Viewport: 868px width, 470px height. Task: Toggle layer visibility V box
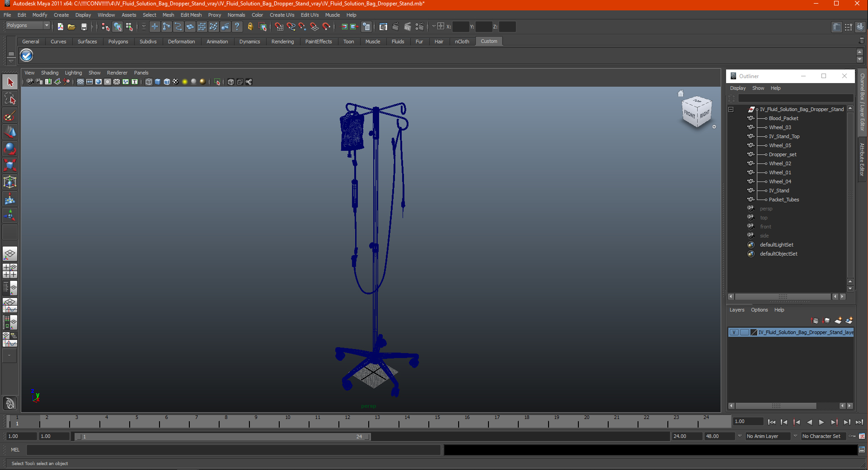click(734, 332)
